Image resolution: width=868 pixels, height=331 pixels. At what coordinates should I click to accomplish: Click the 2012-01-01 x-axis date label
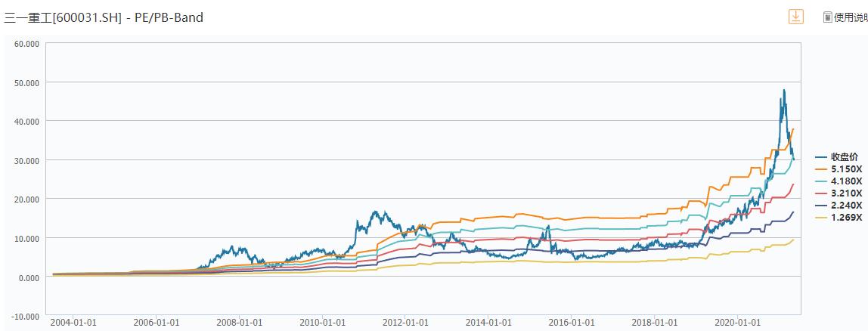pos(405,323)
